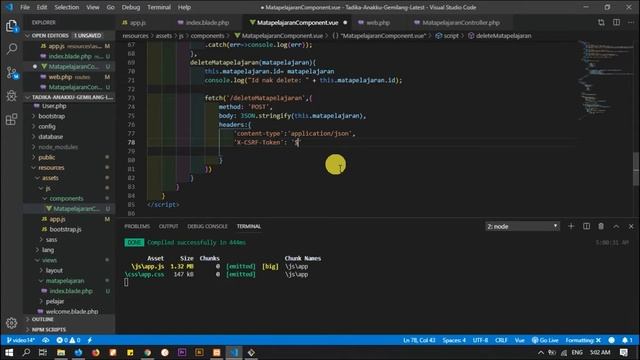This screenshot has width=640, height=360.
Task: Click the video14* branch in status bar
Action: tap(21, 340)
